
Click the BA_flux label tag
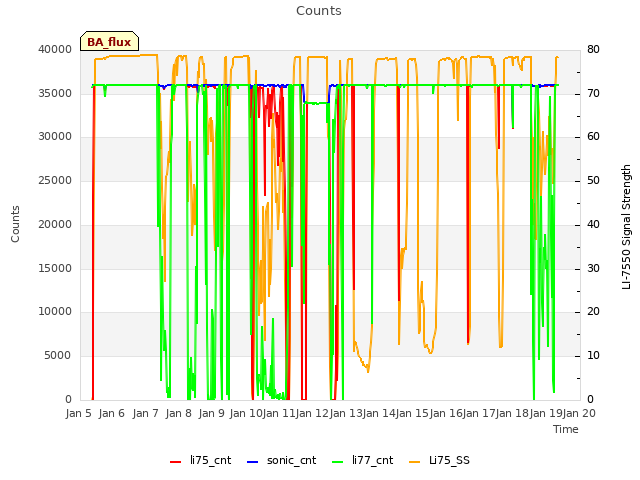pos(109,41)
